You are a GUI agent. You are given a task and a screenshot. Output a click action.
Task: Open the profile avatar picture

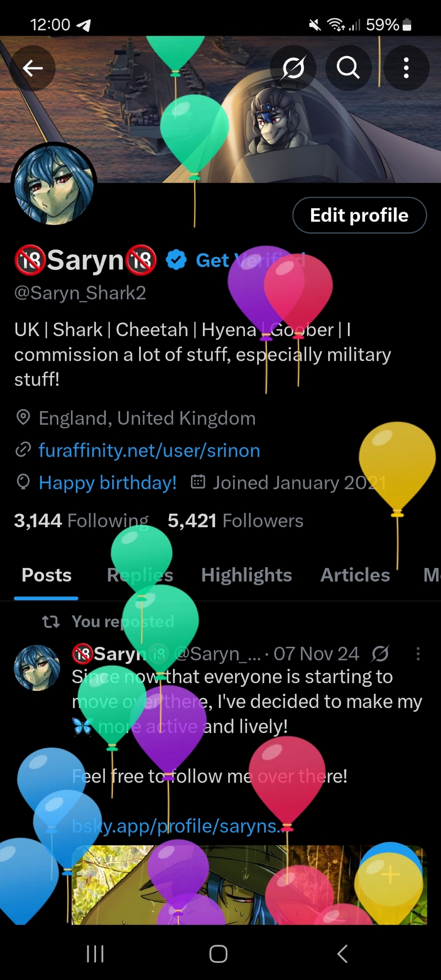[54, 185]
